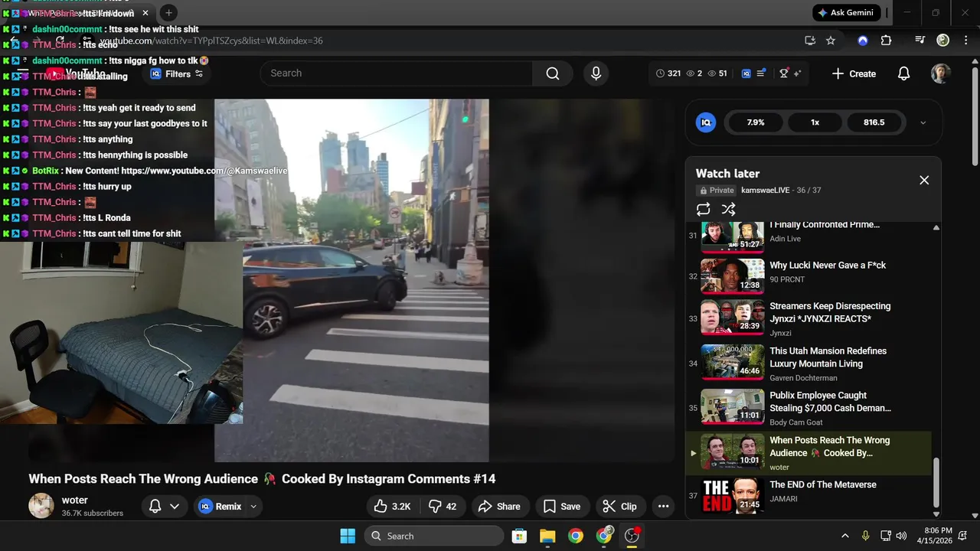Open YouTube notifications bell

[903, 73]
